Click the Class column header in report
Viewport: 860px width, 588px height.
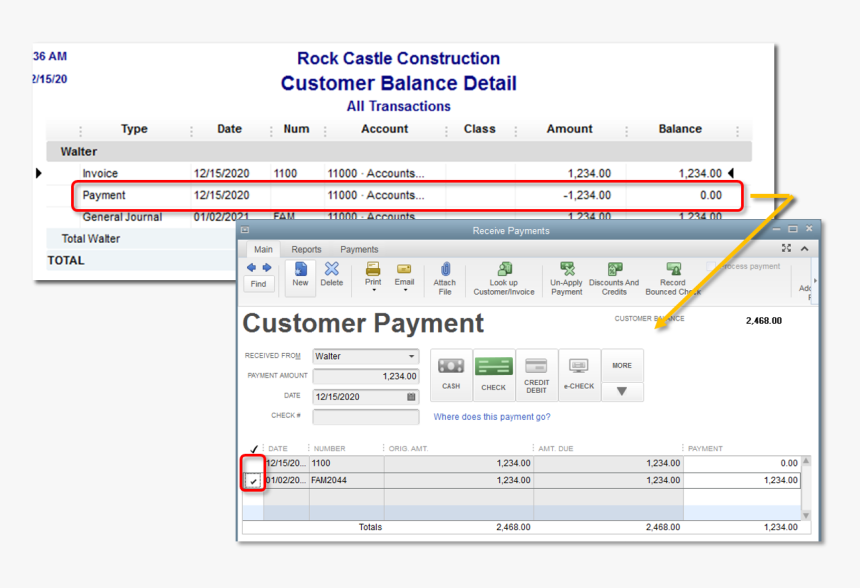click(479, 129)
